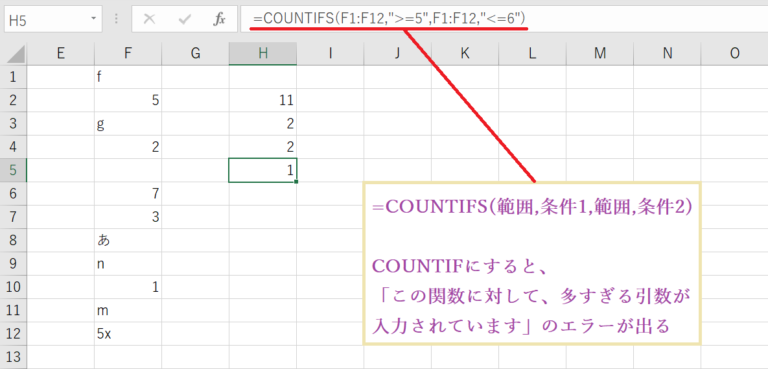Select column F header
The image size is (768, 369).
coord(128,53)
